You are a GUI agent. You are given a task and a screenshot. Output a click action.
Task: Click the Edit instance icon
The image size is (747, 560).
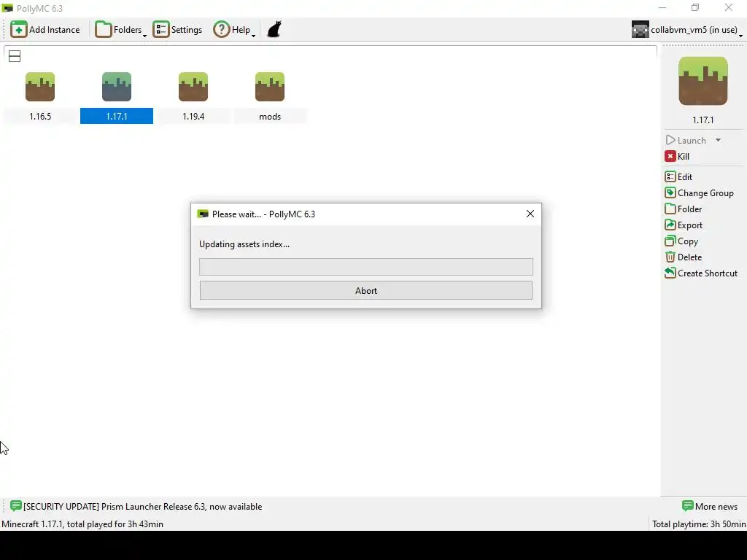coord(670,176)
